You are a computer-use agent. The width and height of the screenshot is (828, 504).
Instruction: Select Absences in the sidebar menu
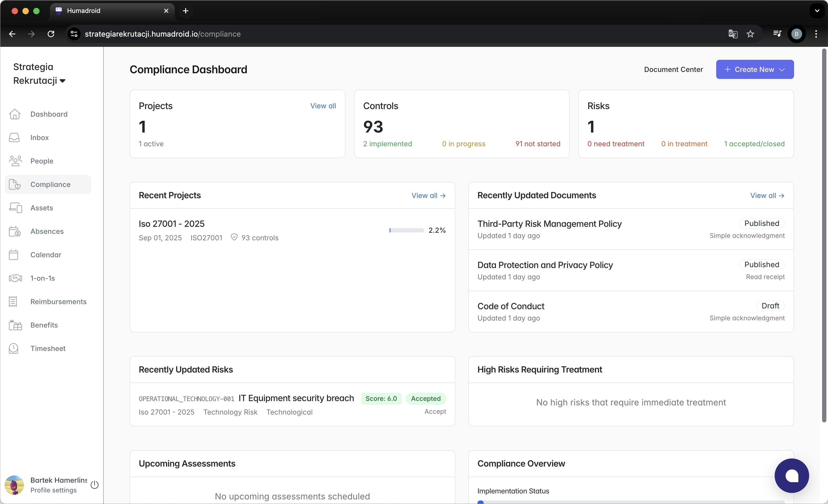[x=47, y=231]
